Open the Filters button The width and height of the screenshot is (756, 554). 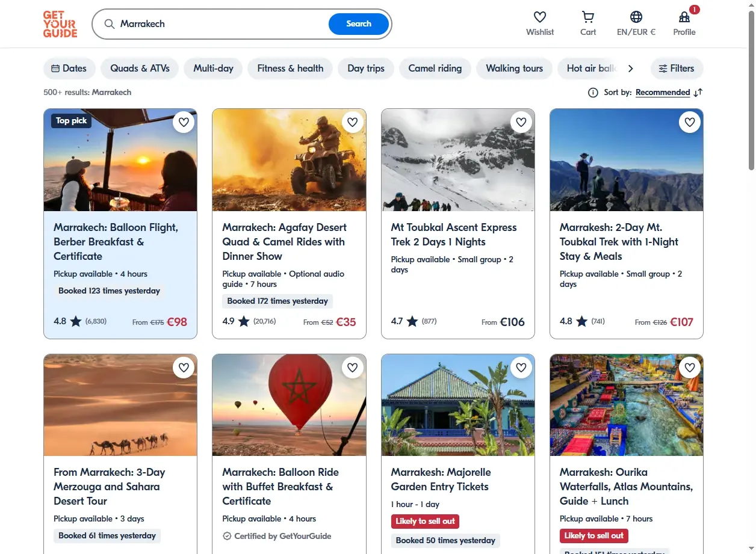[677, 69]
